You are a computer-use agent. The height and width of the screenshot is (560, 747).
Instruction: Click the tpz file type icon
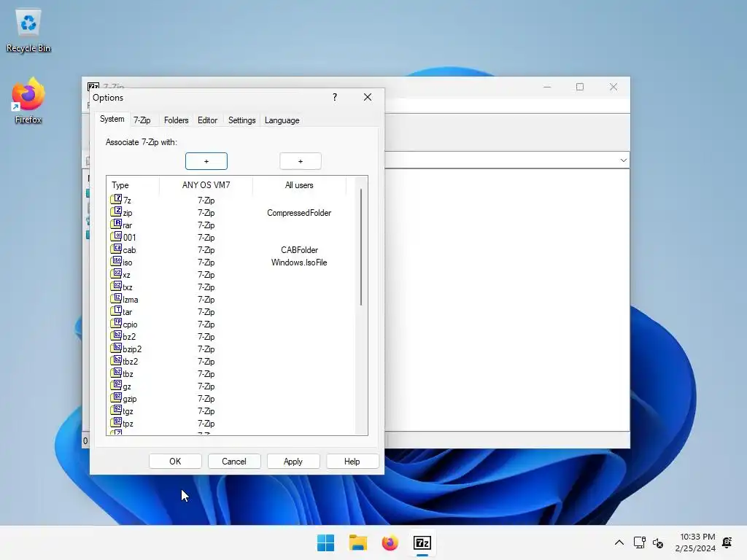[116, 422]
